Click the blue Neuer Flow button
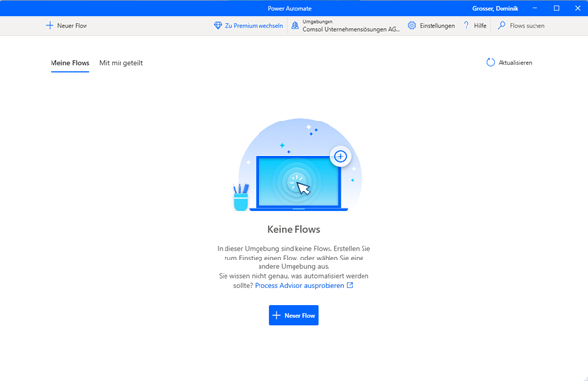This screenshot has height=381, width=588. [294, 315]
